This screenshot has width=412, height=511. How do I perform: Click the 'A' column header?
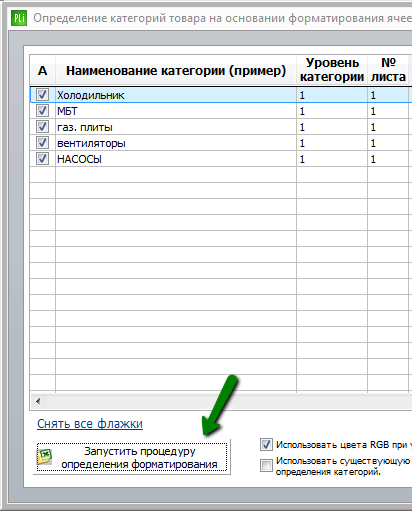pyautogui.click(x=42, y=70)
